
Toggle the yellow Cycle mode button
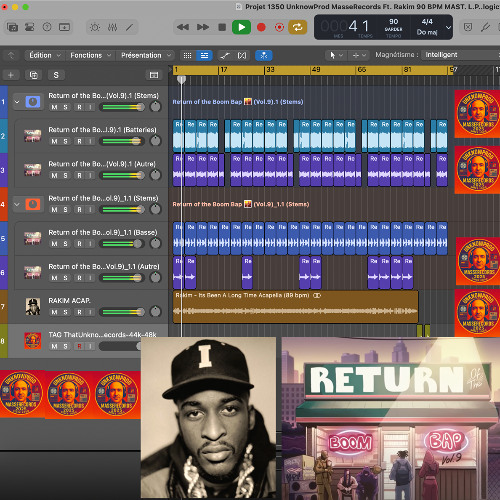point(298,27)
